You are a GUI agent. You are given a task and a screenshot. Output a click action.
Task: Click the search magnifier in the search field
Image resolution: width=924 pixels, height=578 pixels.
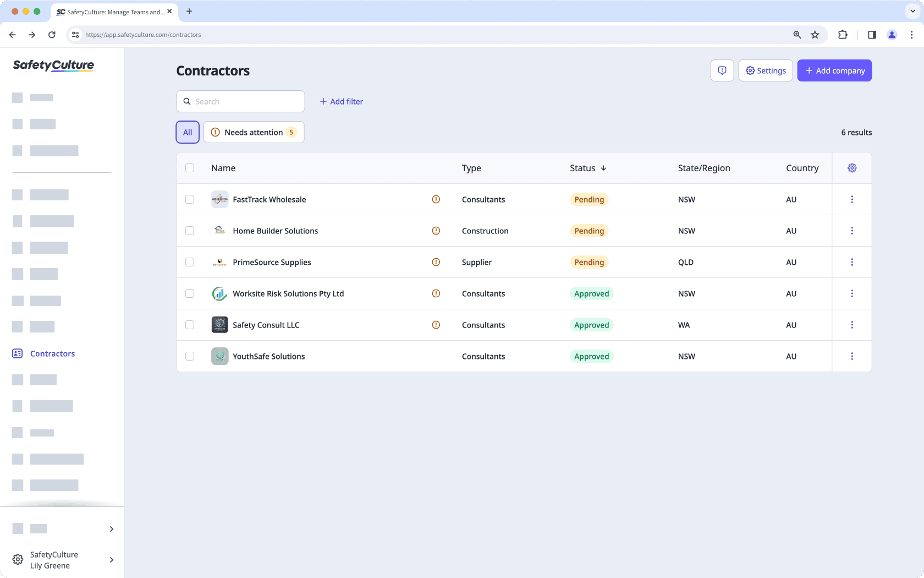coord(187,101)
